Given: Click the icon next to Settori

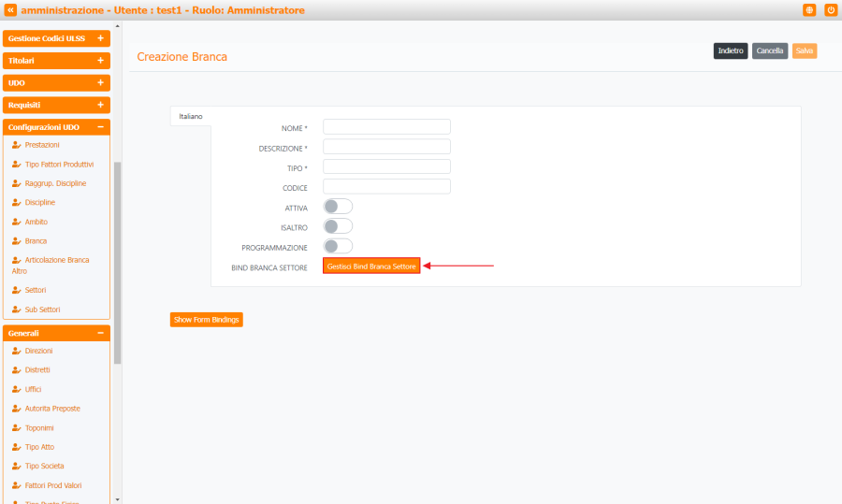Looking at the screenshot, I should pos(16,290).
